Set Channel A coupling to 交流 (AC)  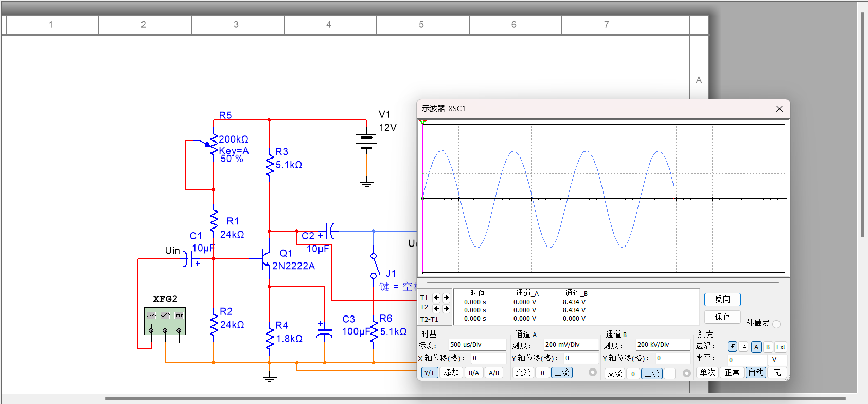[523, 373]
